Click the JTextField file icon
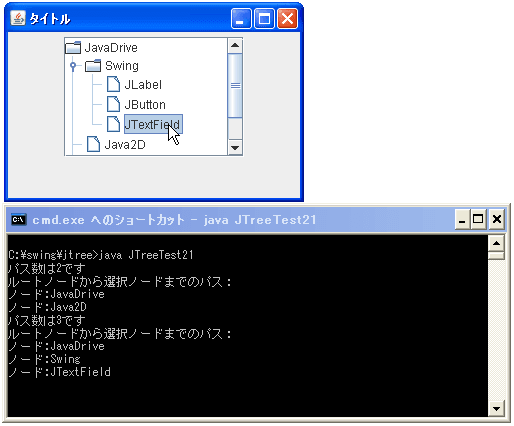Image resolution: width=514 pixels, height=426 pixels. [x=113, y=124]
